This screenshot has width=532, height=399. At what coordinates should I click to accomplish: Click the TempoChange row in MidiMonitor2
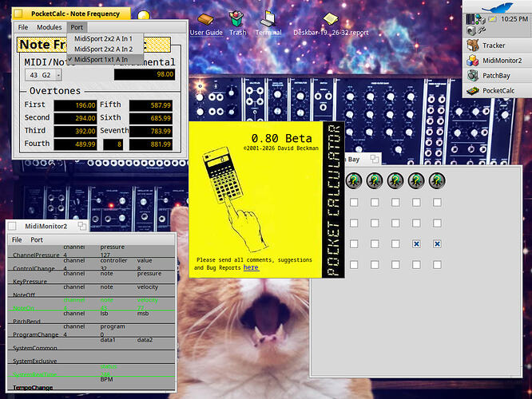tap(91, 384)
